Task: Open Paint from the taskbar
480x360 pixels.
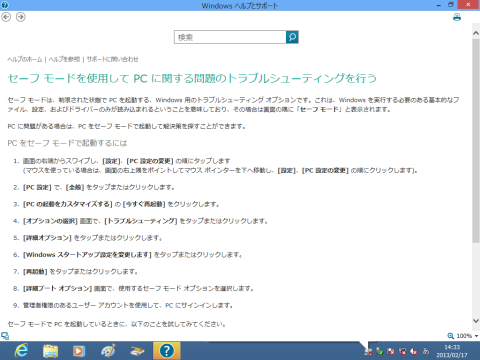Action: 108,351
